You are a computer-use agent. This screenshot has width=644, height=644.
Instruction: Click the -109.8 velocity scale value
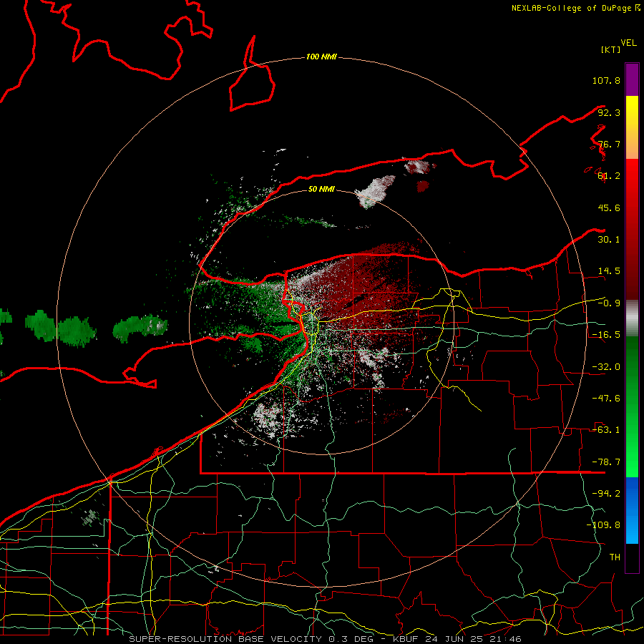coord(603,525)
